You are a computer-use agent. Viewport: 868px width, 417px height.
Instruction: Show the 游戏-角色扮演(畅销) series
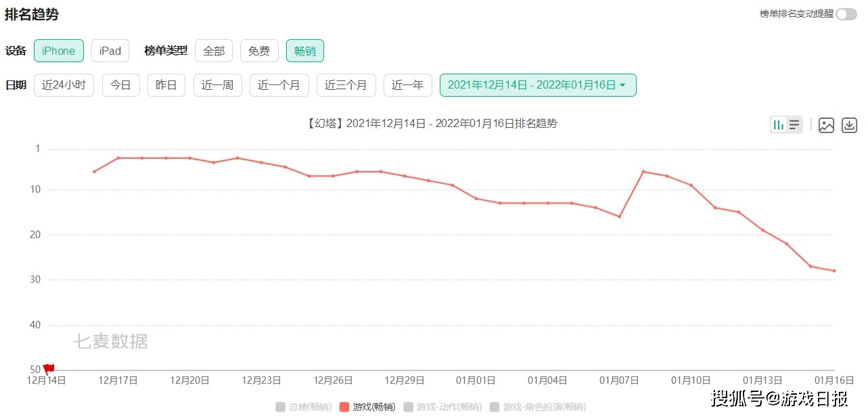tap(537, 407)
